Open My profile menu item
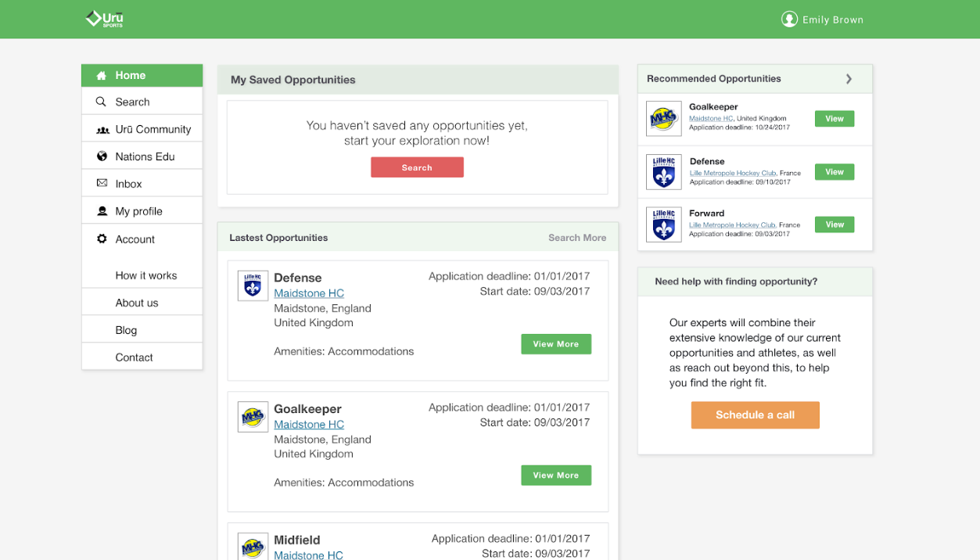 pyautogui.click(x=142, y=211)
